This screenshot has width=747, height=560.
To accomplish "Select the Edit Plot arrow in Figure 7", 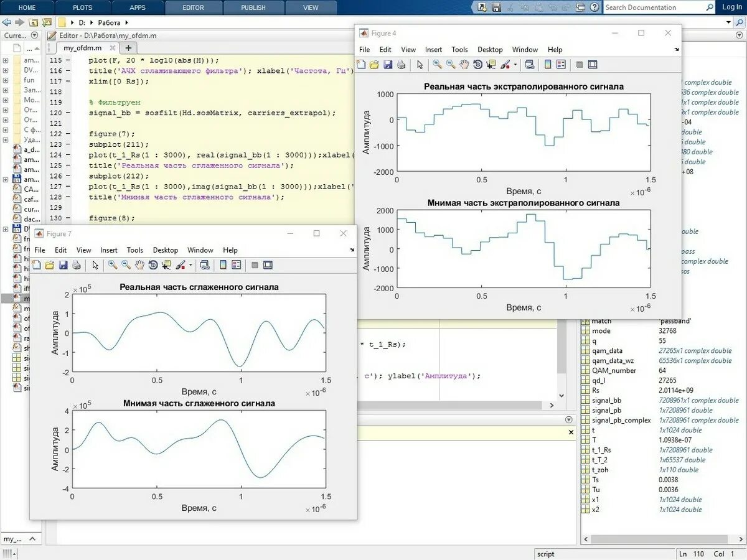I will 95,265.
